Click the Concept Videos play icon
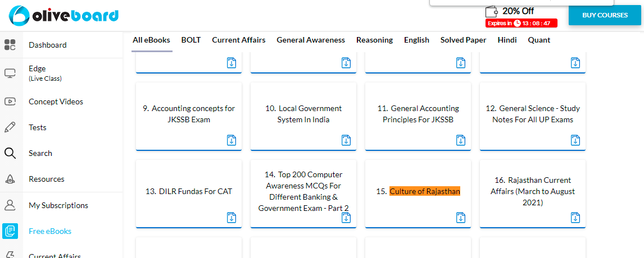 tap(10, 102)
